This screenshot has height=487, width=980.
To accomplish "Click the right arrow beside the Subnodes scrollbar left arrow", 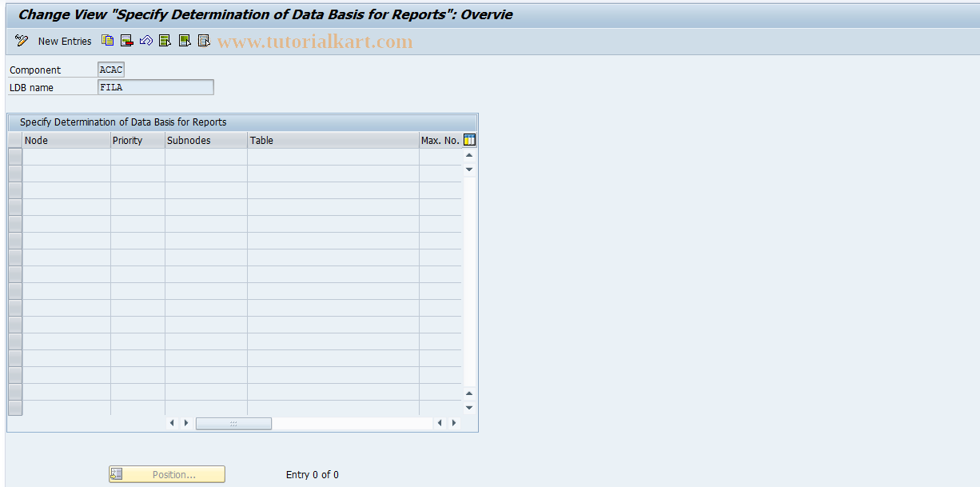I will pos(186,423).
